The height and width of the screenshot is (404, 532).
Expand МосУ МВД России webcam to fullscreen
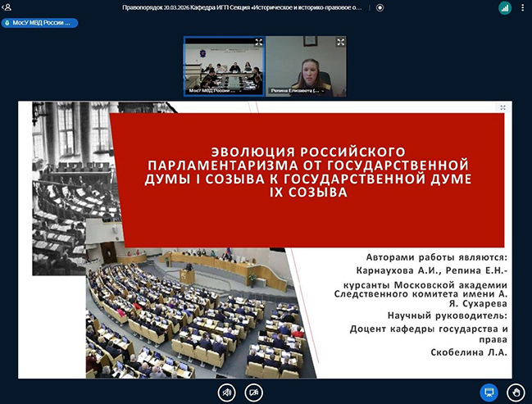258,42
